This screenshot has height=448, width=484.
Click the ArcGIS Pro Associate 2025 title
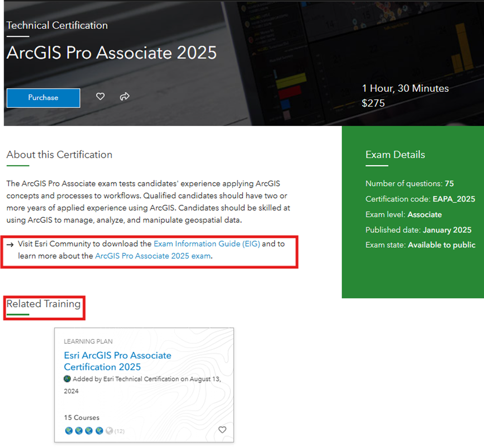tap(112, 53)
